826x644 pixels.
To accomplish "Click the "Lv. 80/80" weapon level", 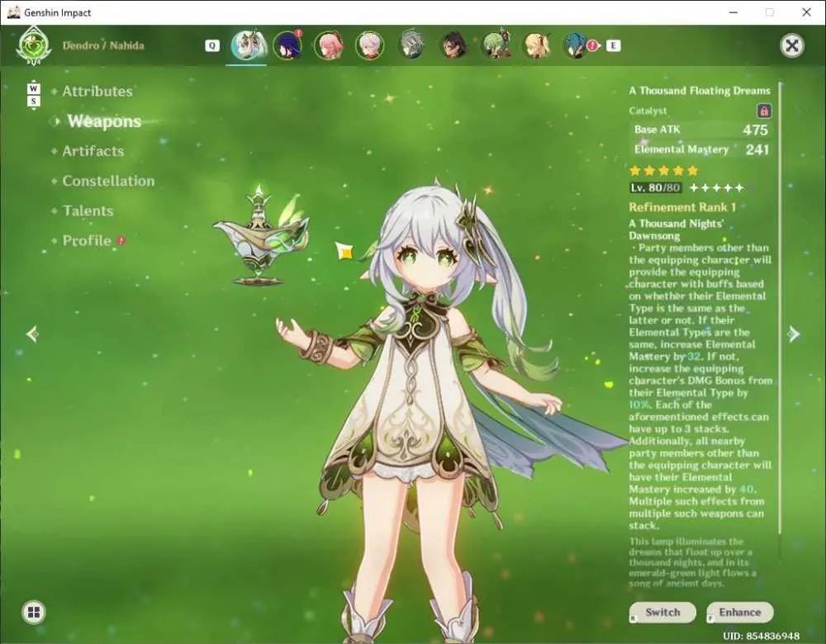I will click(x=655, y=188).
